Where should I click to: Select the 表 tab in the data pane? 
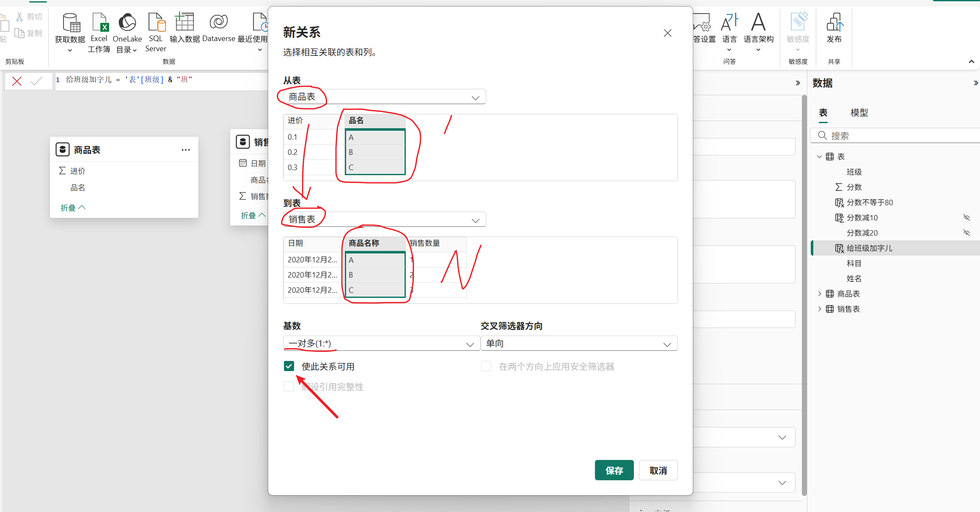(823, 113)
